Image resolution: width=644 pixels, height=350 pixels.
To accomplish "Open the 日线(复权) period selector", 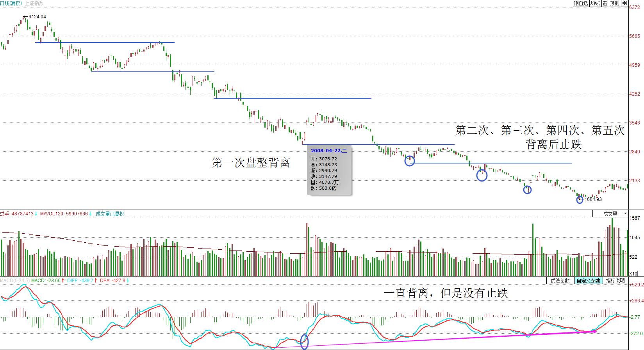I will point(11,3).
